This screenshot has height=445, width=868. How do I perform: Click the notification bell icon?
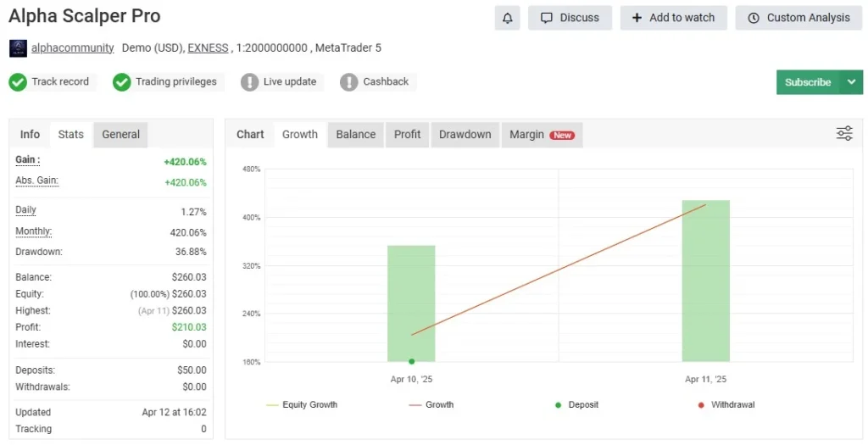click(507, 18)
